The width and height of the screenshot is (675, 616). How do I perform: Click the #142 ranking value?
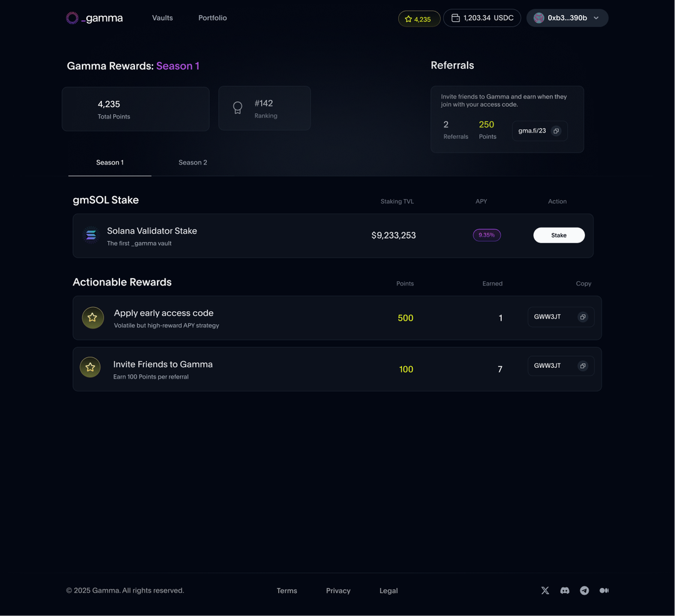click(x=264, y=103)
